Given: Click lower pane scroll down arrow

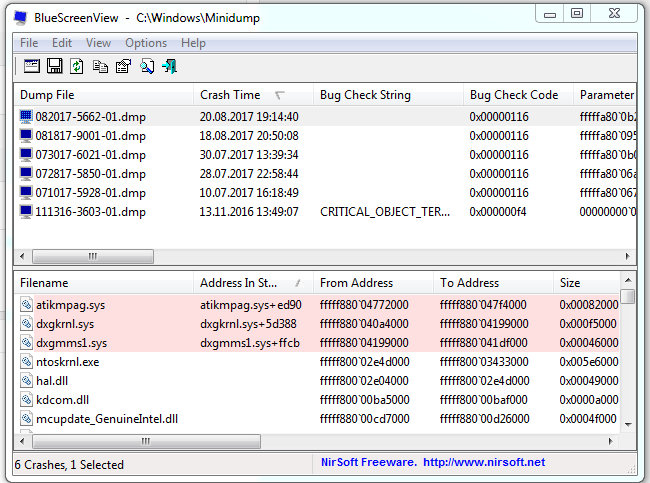Looking at the screenshot, I should [628, 424].
